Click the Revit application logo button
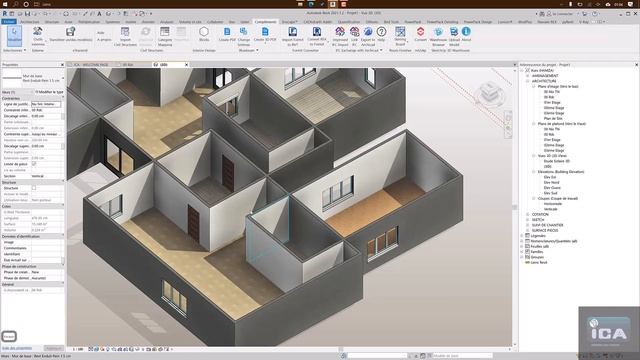The width and height of the screenshot is (640, 360). click(x=5, y=14)
